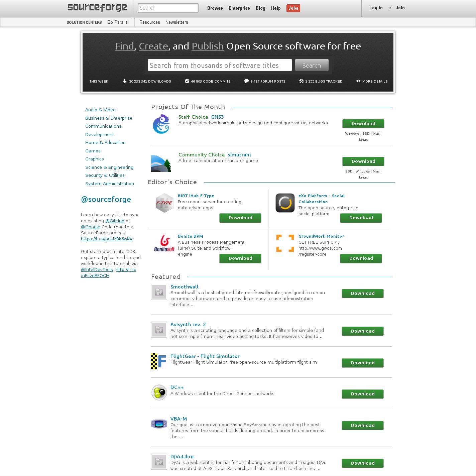The width and height of the screenshot is (476, 476).
Task: Click the eXo Platform circular logo
Action: pos(285,203)
